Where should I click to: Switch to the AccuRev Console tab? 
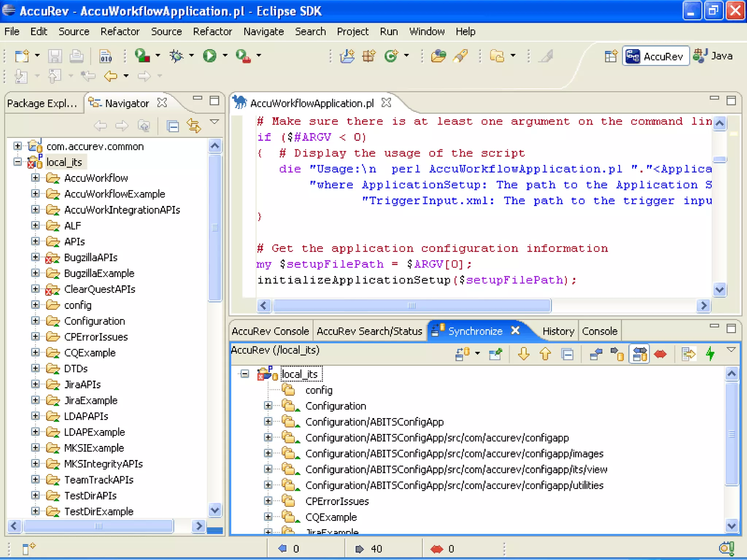[x=270, y=331]
